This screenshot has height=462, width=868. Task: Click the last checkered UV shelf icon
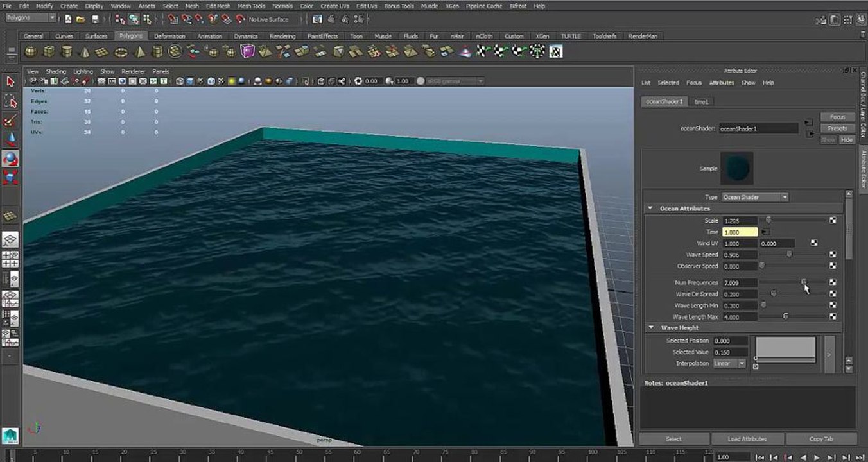556,51
